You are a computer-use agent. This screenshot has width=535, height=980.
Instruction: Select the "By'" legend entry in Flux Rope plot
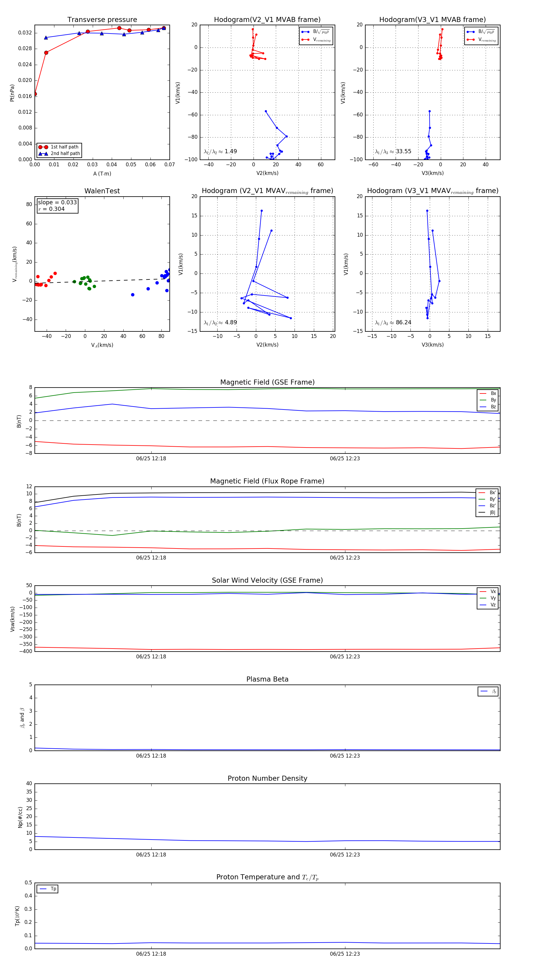tap(487, 499)
